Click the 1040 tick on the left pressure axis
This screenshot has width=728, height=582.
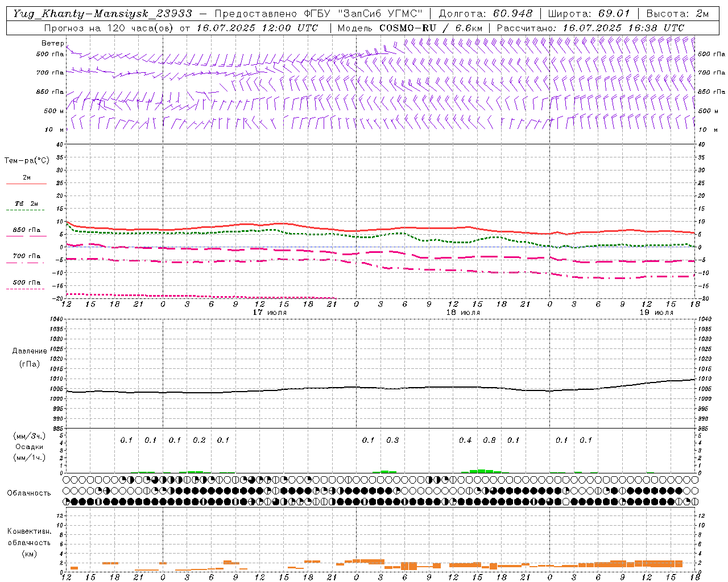[x=57, y=319]
